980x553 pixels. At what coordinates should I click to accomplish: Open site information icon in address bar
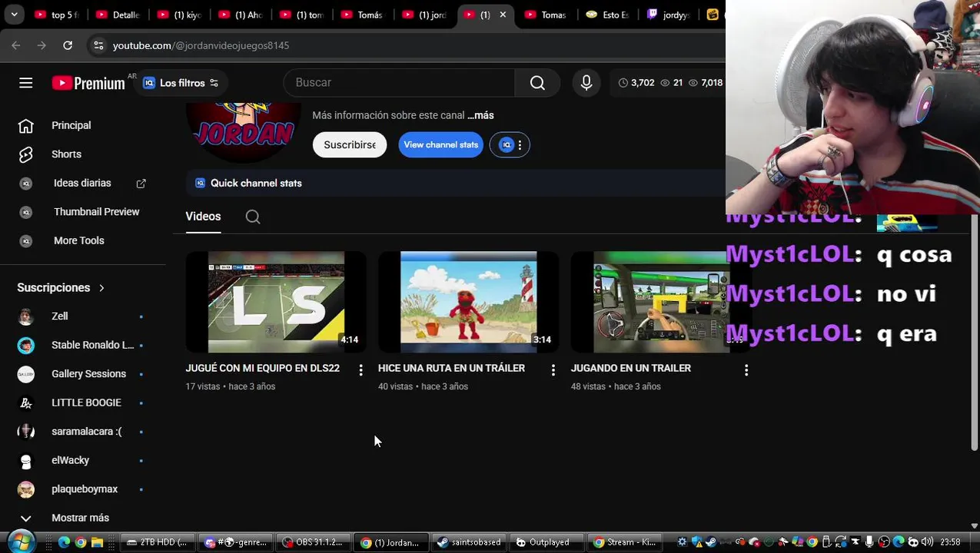pyautogui.click(x=98, y=45)
